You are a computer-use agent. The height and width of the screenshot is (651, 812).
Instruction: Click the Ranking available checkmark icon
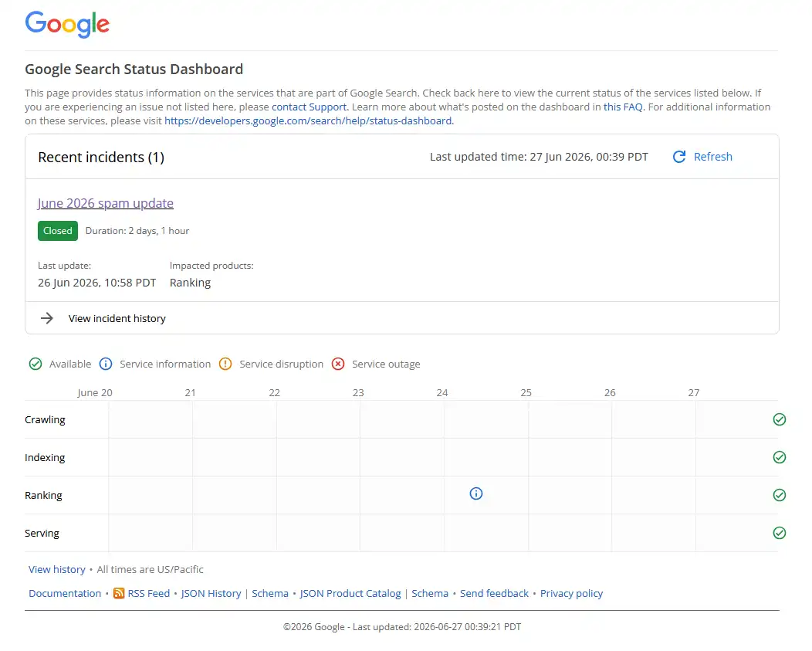780,495
